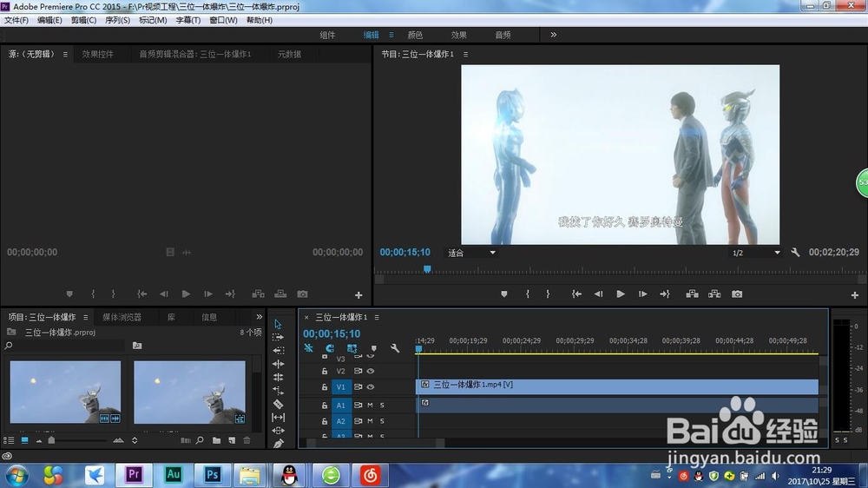Open 剪辑(C) menu
The width and height of the screenshot is (868, 488).
pos(83,20)
